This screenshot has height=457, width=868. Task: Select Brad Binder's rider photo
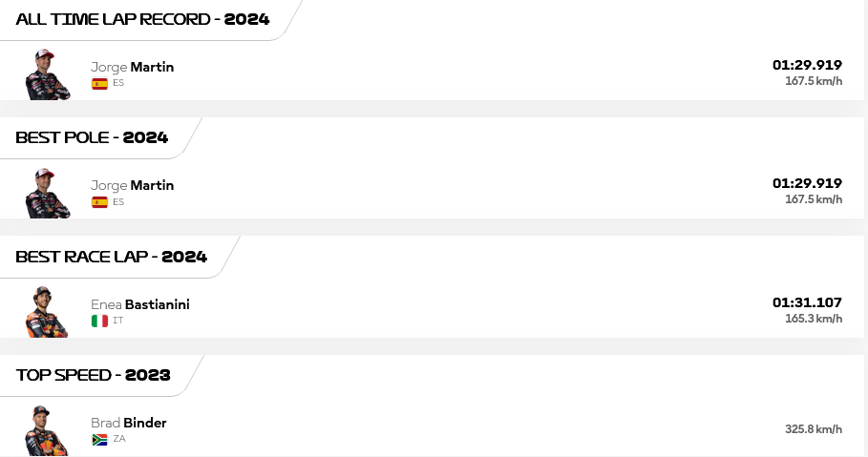point(47,430)
